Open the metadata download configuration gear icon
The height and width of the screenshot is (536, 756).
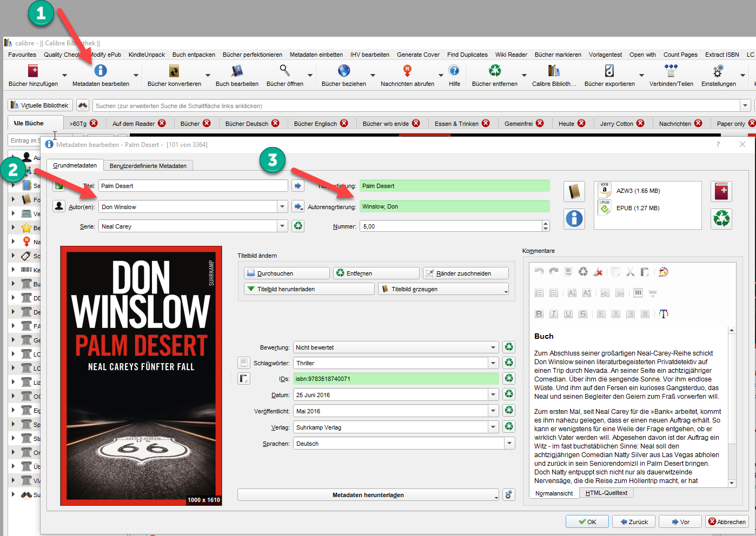click(x=509, y=494)
